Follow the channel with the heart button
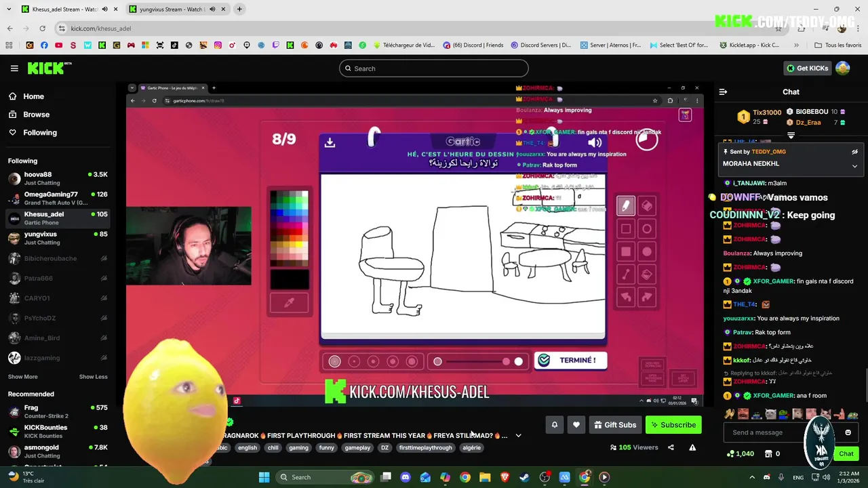This screenshot has width=868, height=488. [576, 425]
